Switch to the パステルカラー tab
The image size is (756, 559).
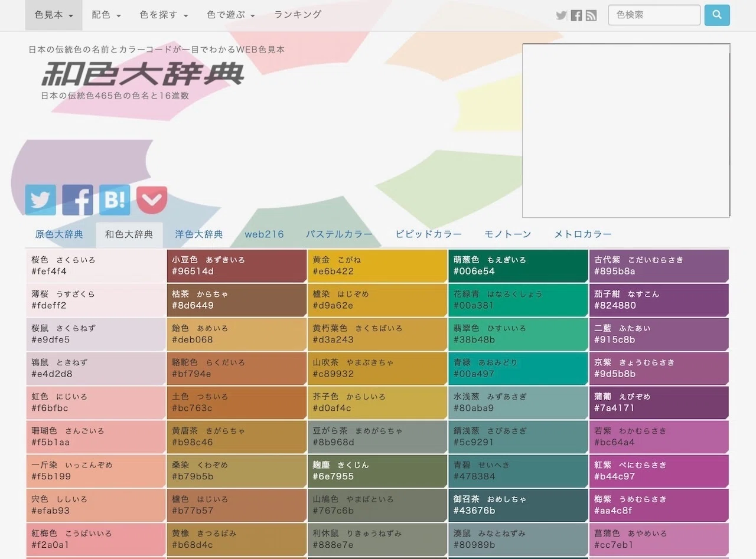(339, 234)
